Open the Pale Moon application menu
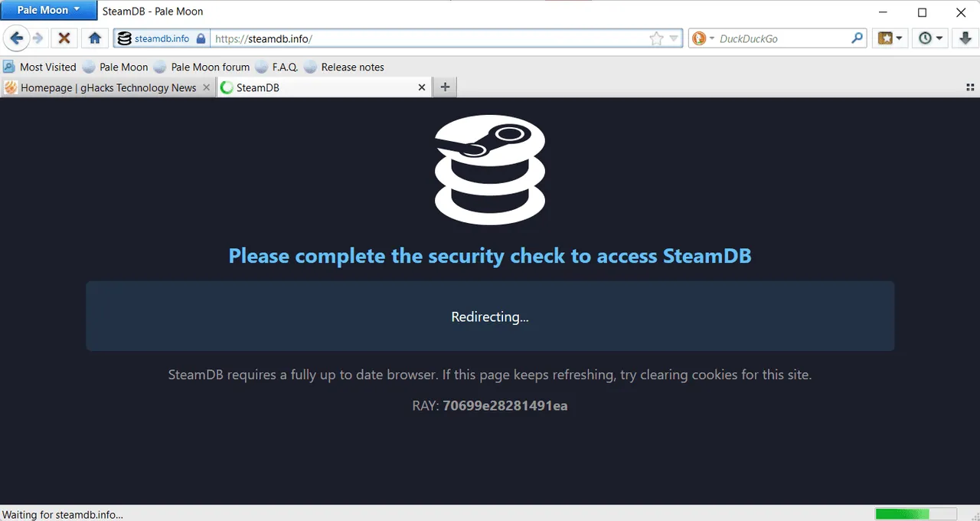The height and width of the screenshot is (521, 980). tap(49, 10)
